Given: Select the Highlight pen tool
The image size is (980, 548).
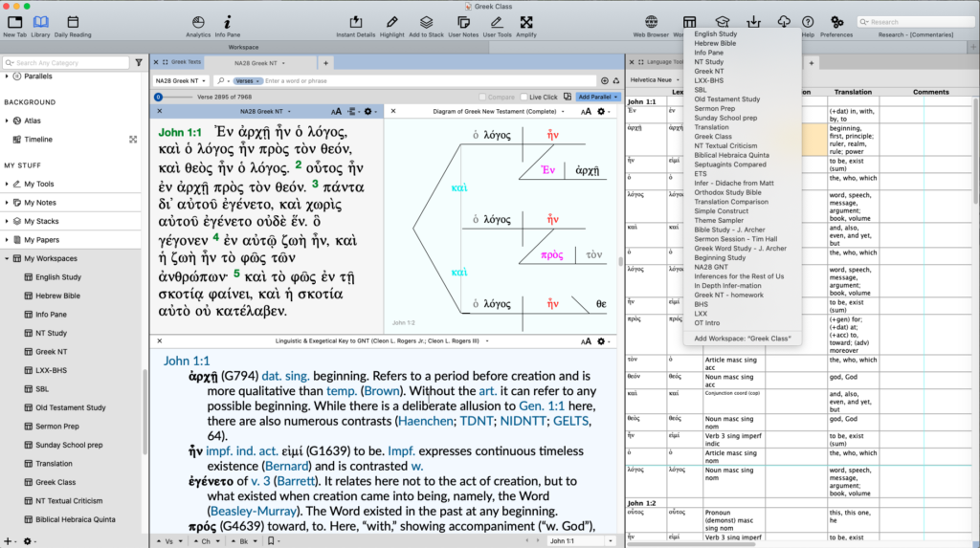Looking at the screenshot, I should 391,26.
